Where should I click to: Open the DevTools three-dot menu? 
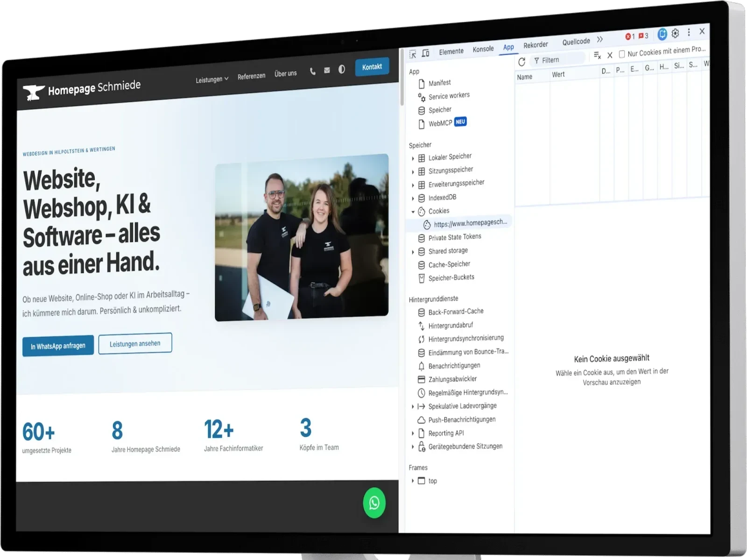689,33
